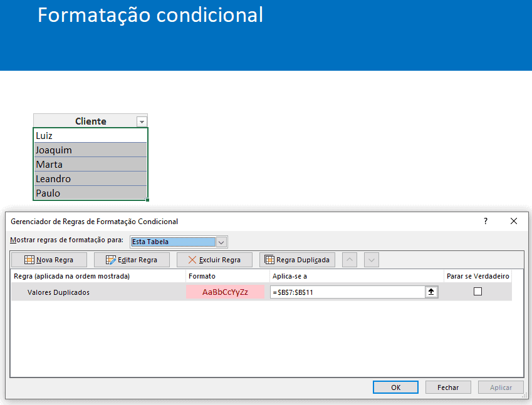This screenshot has width=532, height=405.
Task: Click the Nova Regra button
Action: [x=50, y=260]
